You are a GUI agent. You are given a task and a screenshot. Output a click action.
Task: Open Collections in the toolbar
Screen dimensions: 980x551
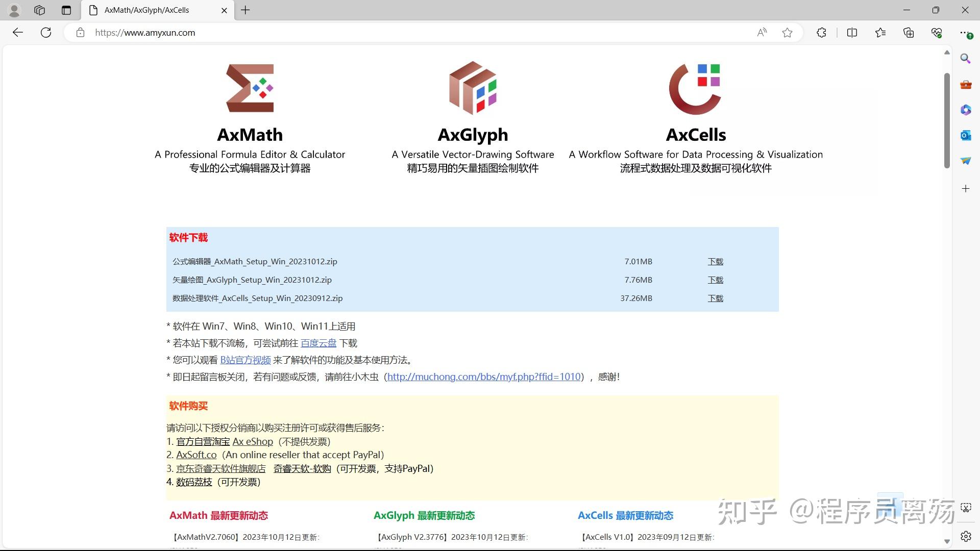tap(908, 32)
